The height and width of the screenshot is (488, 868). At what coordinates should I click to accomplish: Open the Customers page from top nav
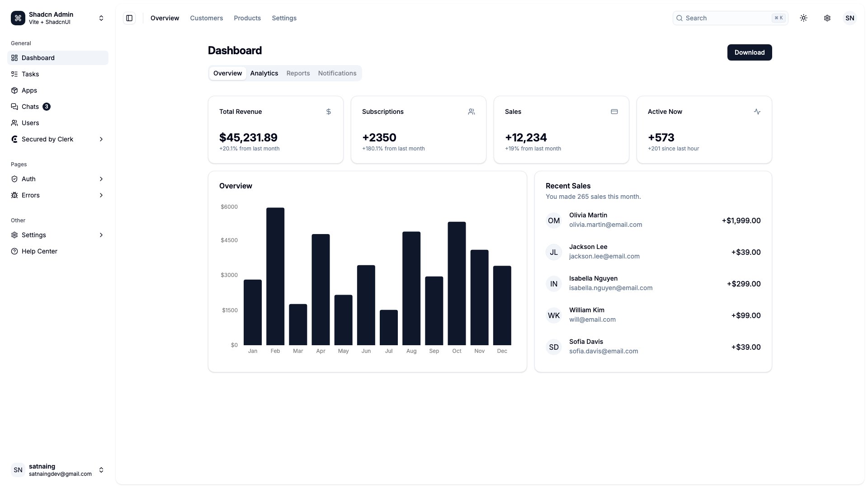click(206, 18)
